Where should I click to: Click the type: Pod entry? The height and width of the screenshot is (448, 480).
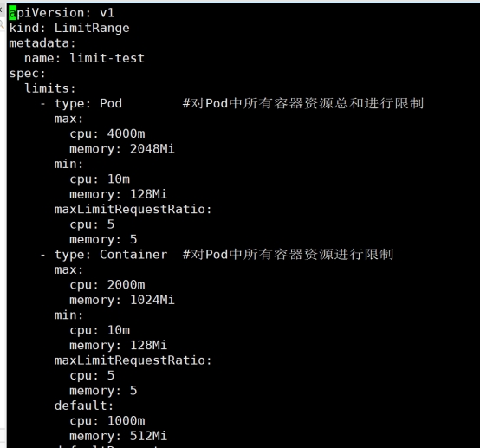(x=88, y=103)
